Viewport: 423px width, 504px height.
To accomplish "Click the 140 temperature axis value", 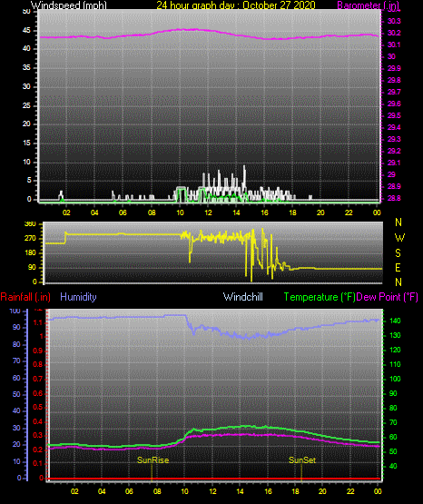I will point(395,321).
